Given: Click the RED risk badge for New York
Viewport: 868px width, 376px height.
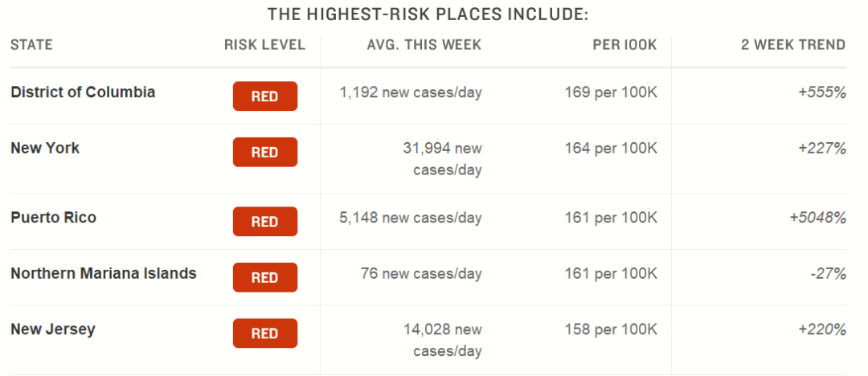Looking at the screenshot, I should [264, 153].
